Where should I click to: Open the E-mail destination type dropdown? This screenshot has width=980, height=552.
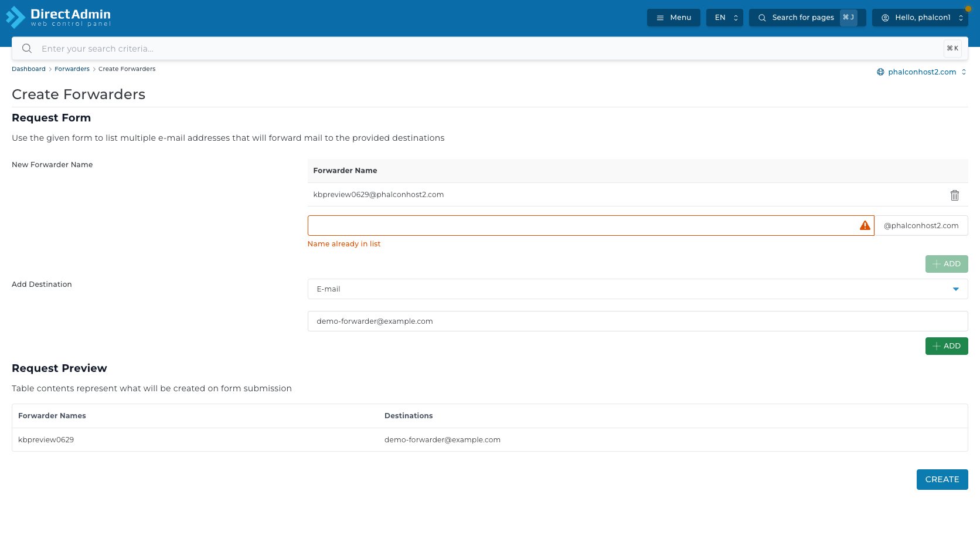pos(638,289)
